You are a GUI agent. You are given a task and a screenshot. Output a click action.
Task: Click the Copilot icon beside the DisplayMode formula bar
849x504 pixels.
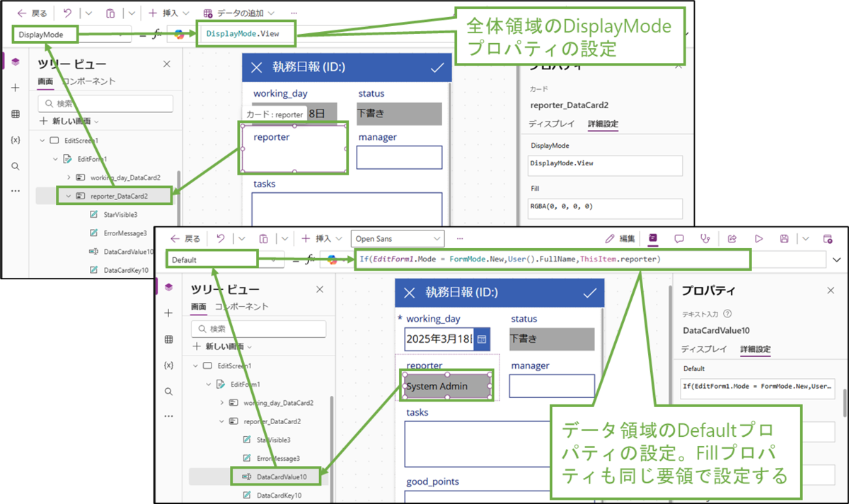(180, 35)
